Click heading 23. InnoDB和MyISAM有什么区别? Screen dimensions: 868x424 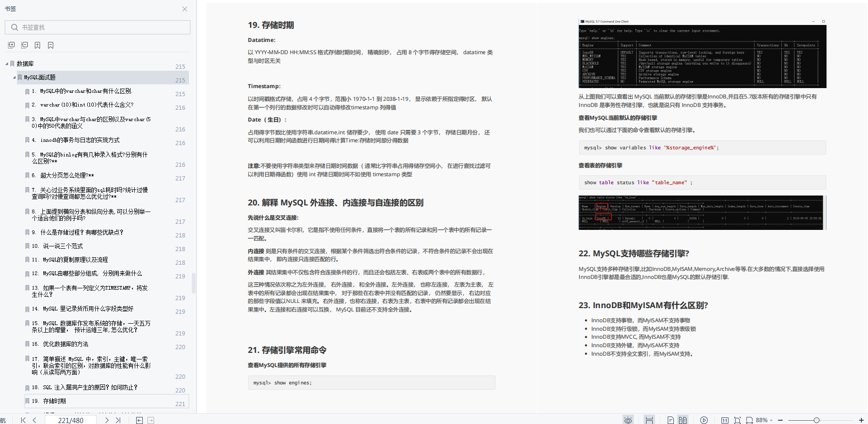tap(643, 305)
